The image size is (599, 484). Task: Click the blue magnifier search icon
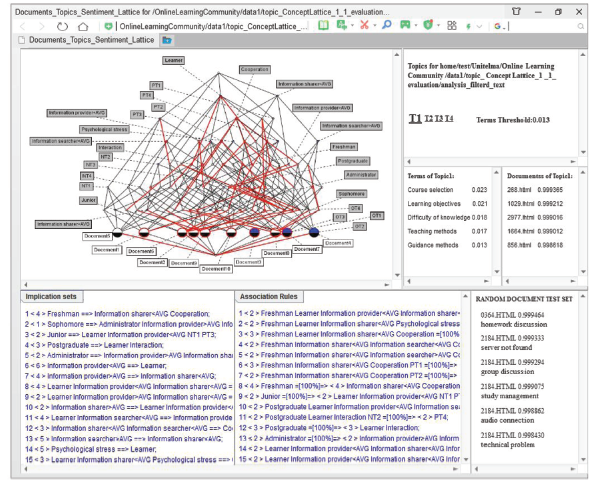[x=387, y=25]
